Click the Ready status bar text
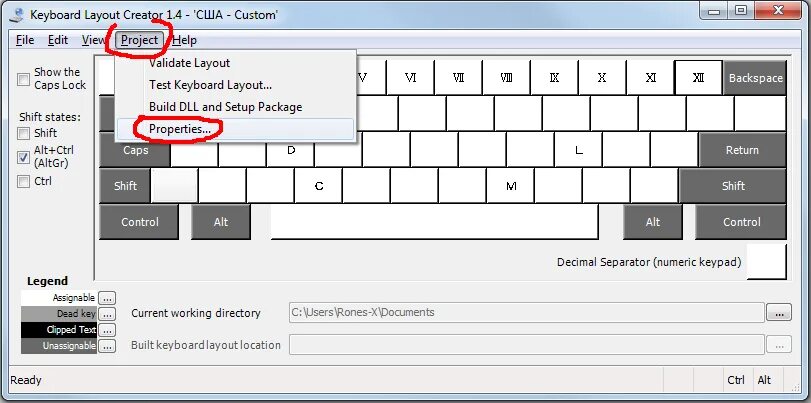 [26, 380]
